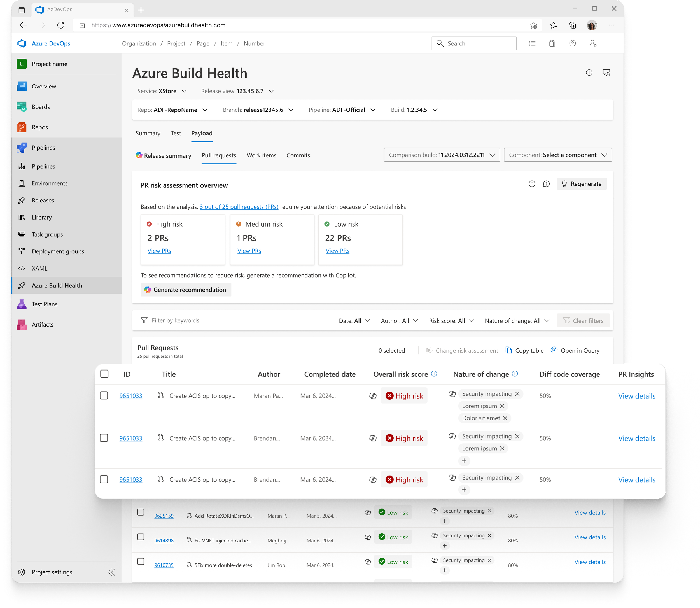Click the Copy table icon

[508, 350]
